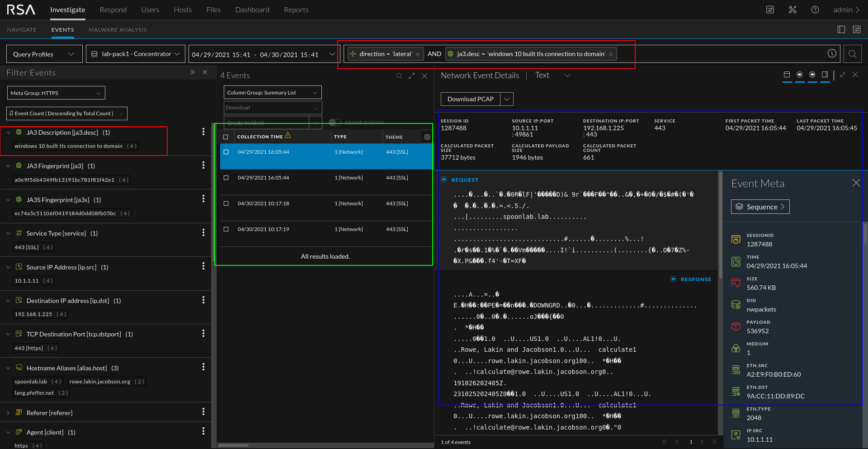Screen dimensions: 868x449
Task: Click the search magnifier in the query bar
Action: [x=852, y=54]
